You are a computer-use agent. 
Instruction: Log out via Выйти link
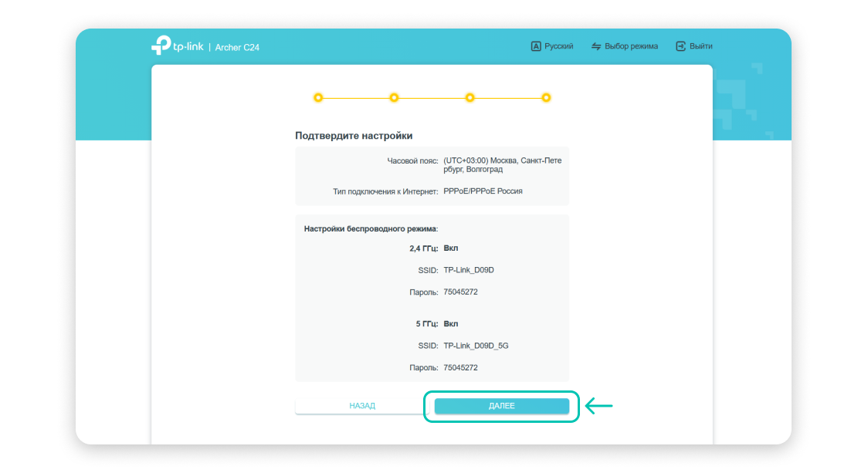pos(694,46)
